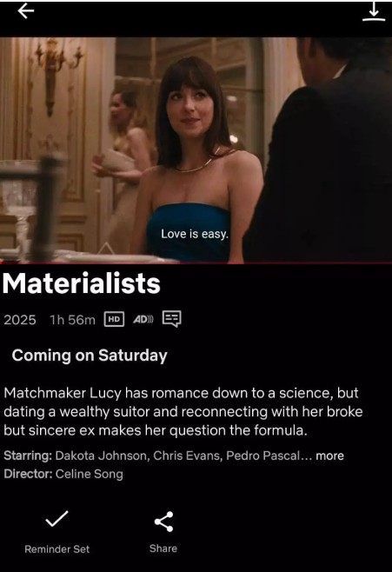This screenshot has width=392, height=572.
Task: Click the Share text label
Action: click(x=163, y=549)
